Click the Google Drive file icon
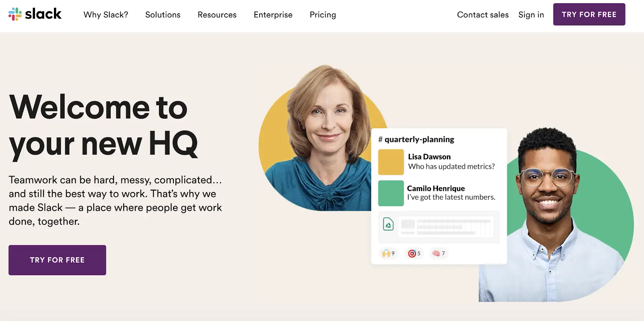The width and height of the screenshot is (644, 321). [388, 224]
